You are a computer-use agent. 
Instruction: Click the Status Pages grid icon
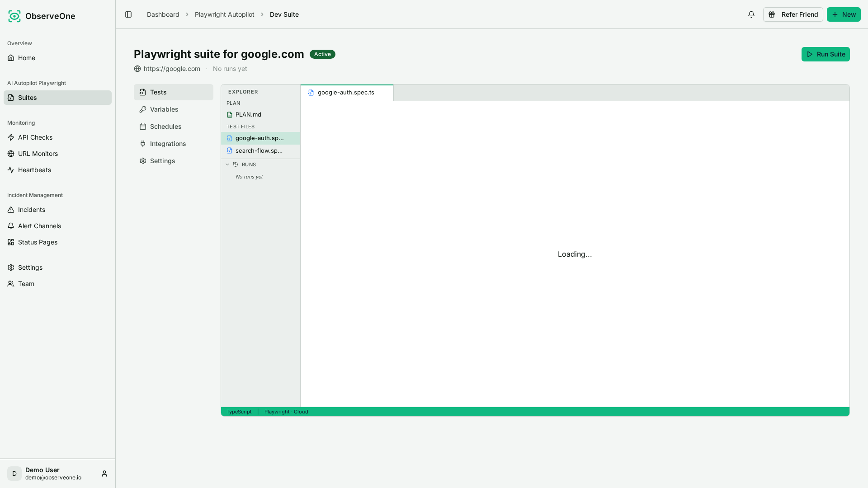tap(11, 242)
